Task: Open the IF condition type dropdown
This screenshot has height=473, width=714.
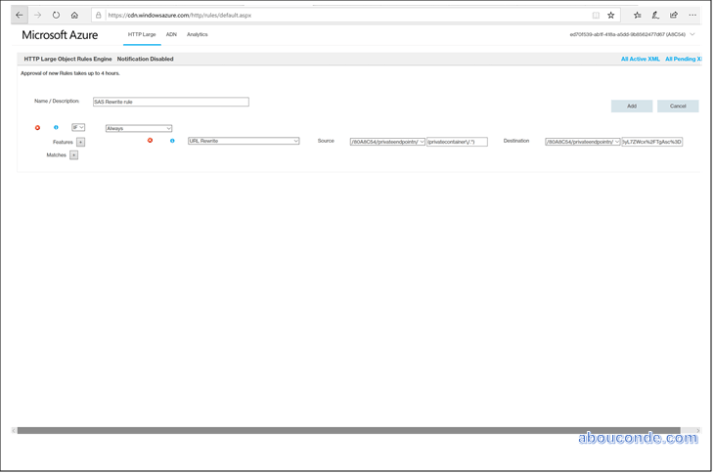Action: click(78, 127)
